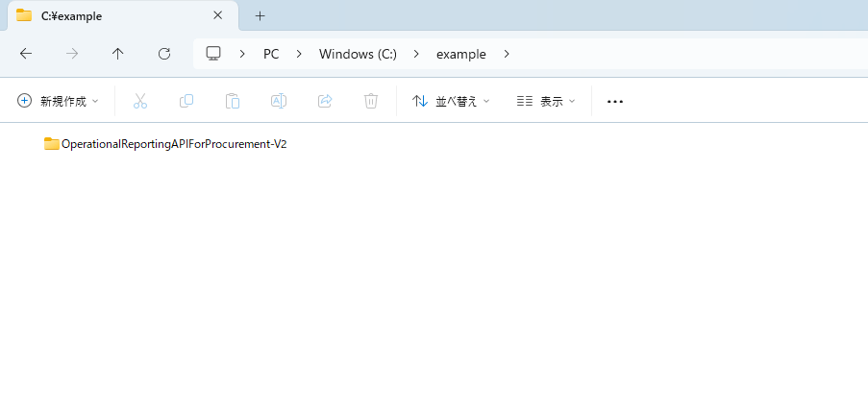Go up one folder level
This screenshot has width=868, height=412.
click(x=118, y=54)
